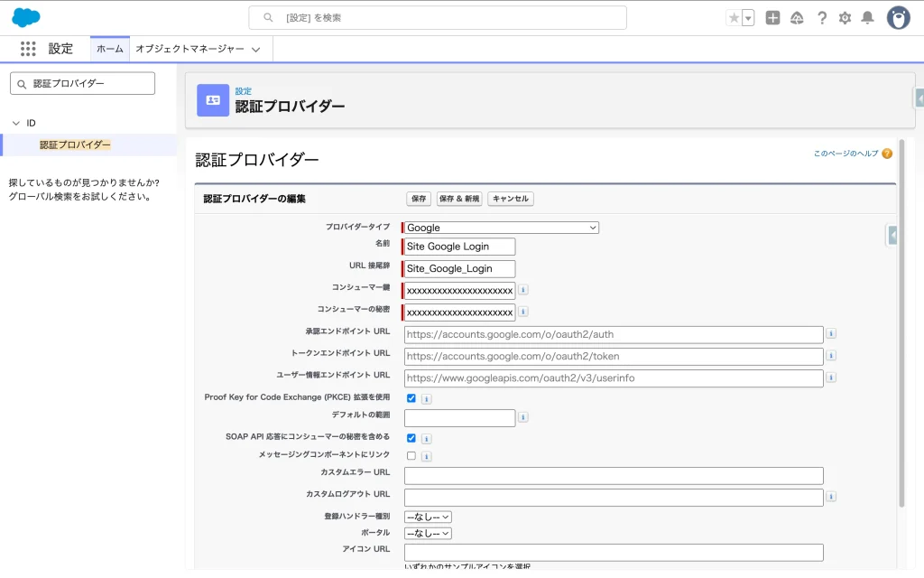This screenshot has height=578, width=924.
Task: Open the プロバイダータイプ Google dropdown
Action: click(501, 228)
